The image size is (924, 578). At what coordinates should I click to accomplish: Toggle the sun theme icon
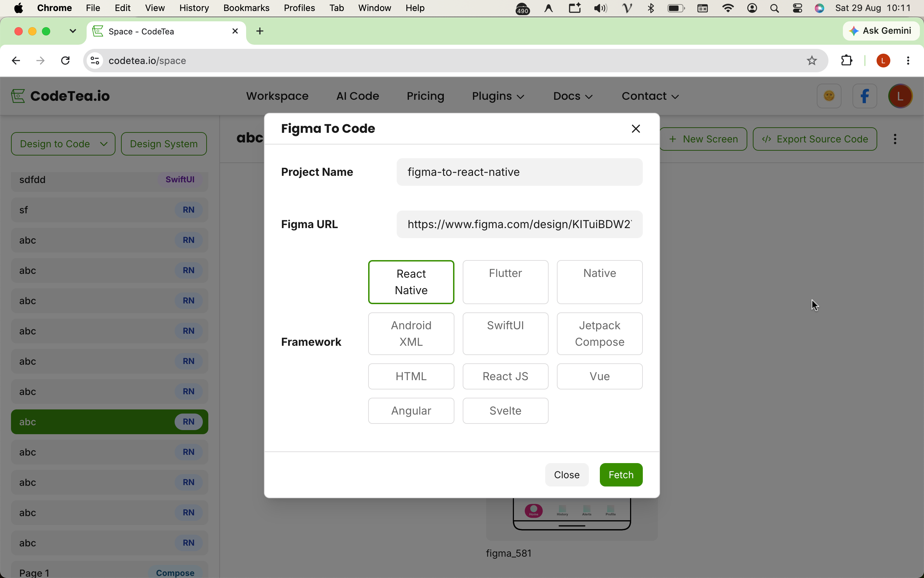pos(829,96)
